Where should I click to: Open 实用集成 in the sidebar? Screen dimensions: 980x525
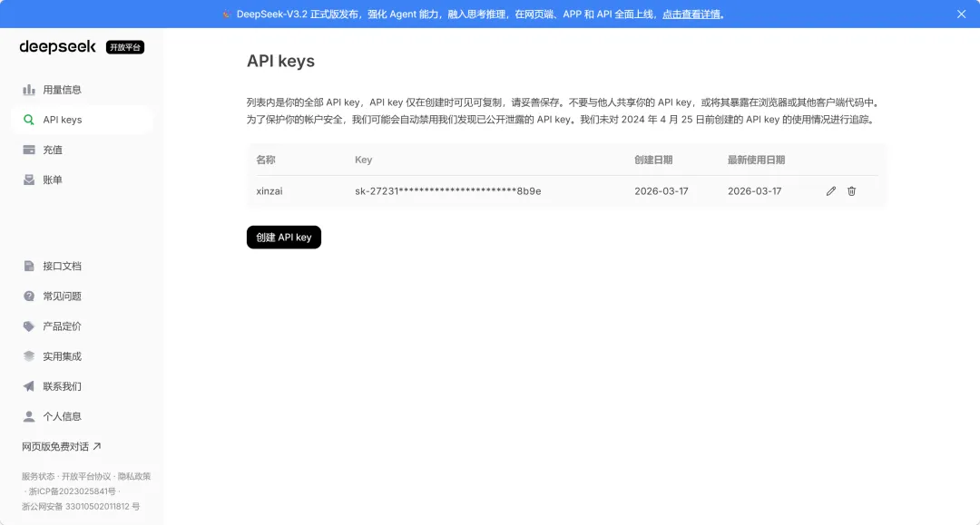(82, 355)
